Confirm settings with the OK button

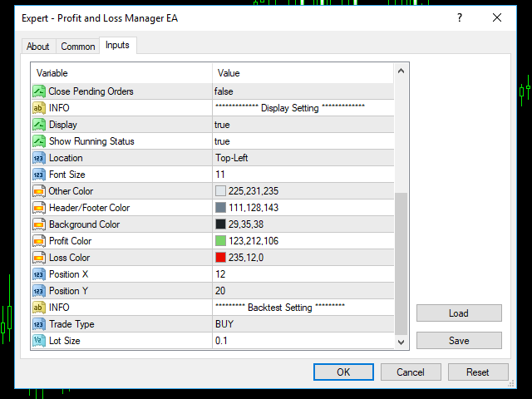click(x=343, y=372)
